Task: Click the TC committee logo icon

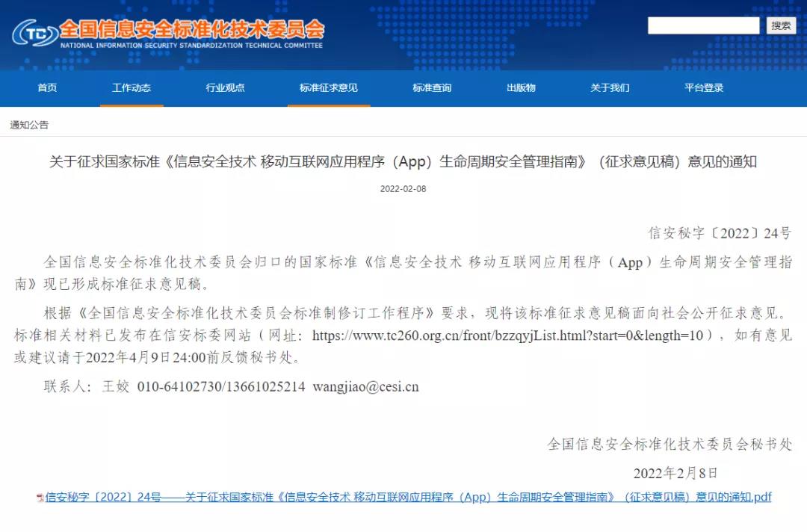Action: pos(34,34)
